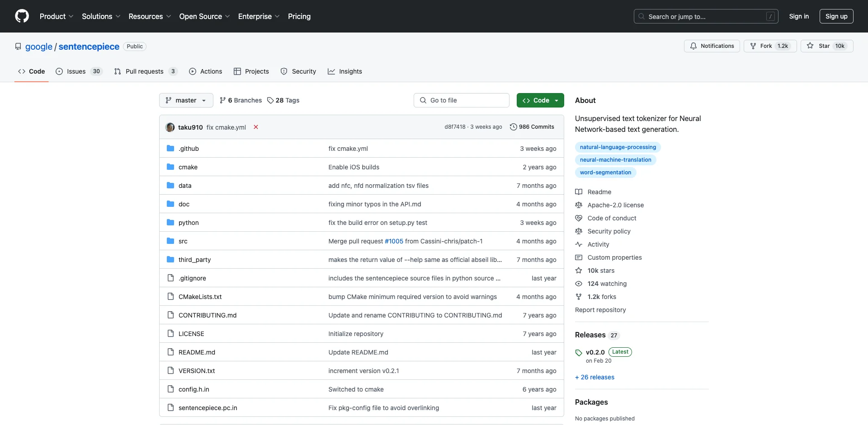868x425 pixels.
Task: Click the LICENSE file icon
Action: (170, 334)
